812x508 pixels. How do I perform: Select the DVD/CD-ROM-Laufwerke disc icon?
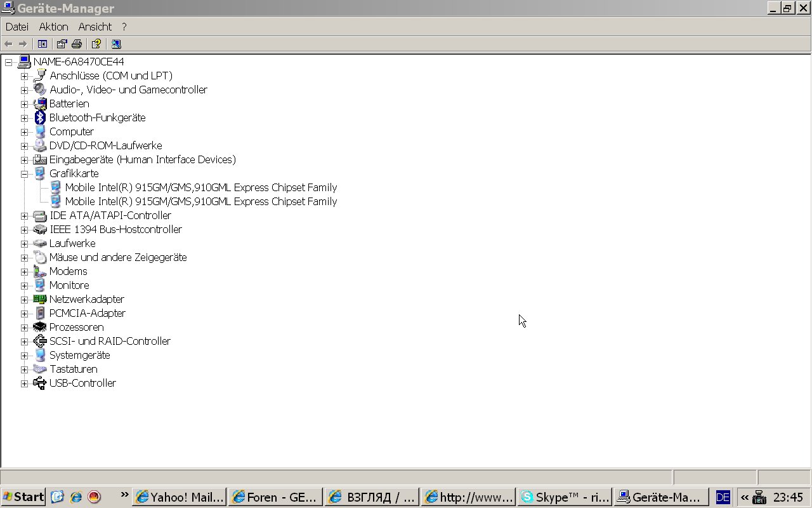pos(40,145)
